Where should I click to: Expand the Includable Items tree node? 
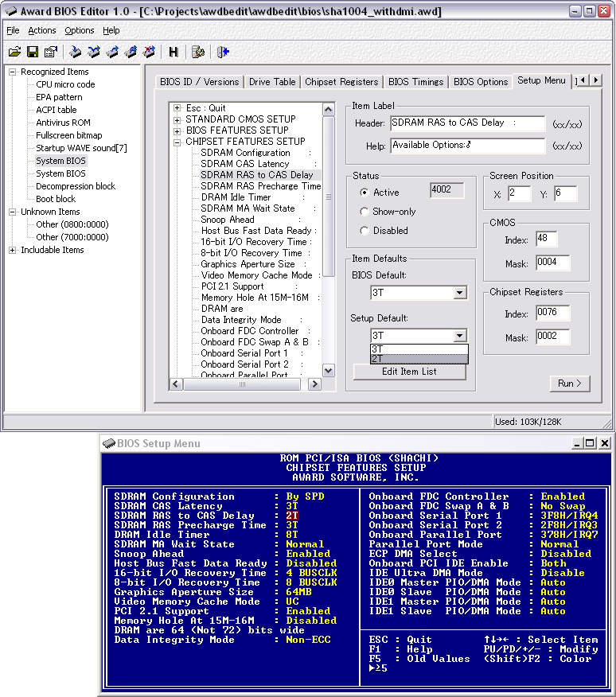click(12, 250)
